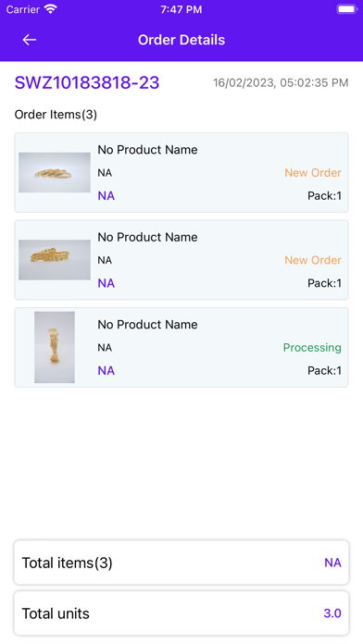
Task: Tap the back arrow icon
Action: coord(30,40)
